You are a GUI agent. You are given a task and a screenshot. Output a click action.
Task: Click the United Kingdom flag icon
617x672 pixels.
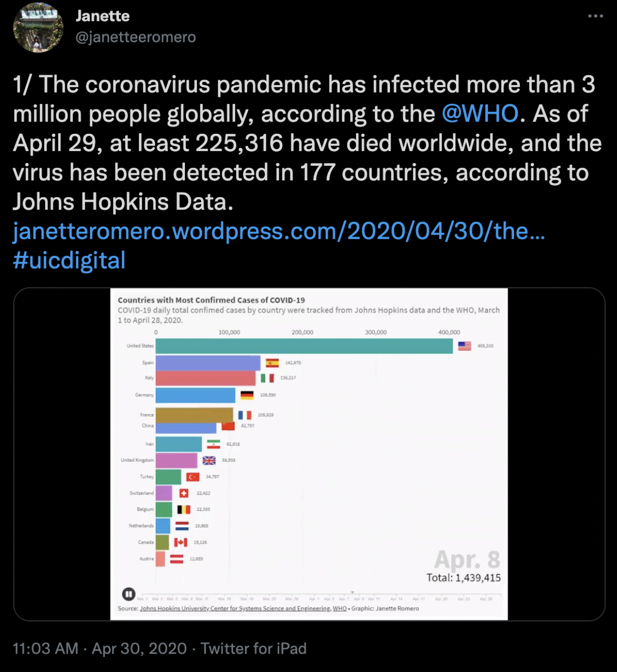click(209, 460)
